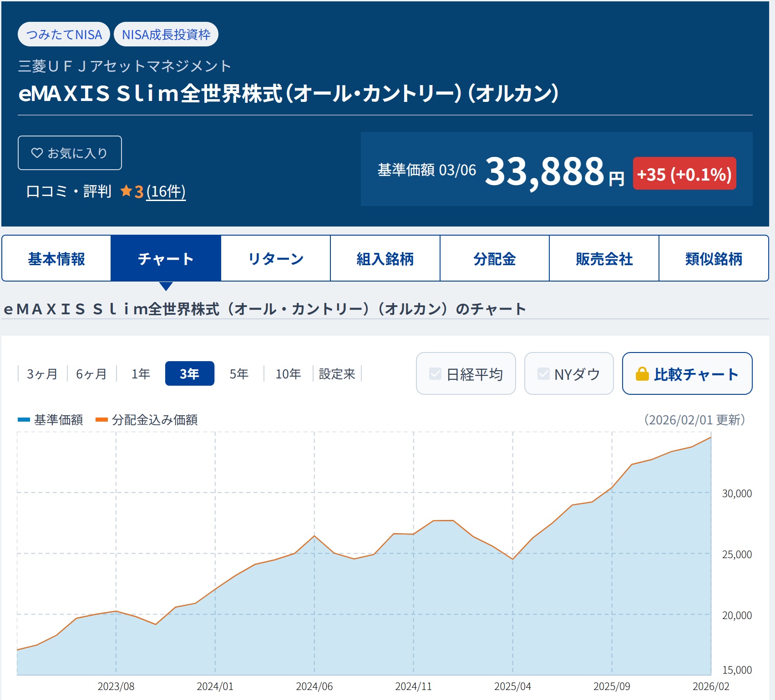Switch to the リターン tab
775x700 pixels.
point(276,258)
